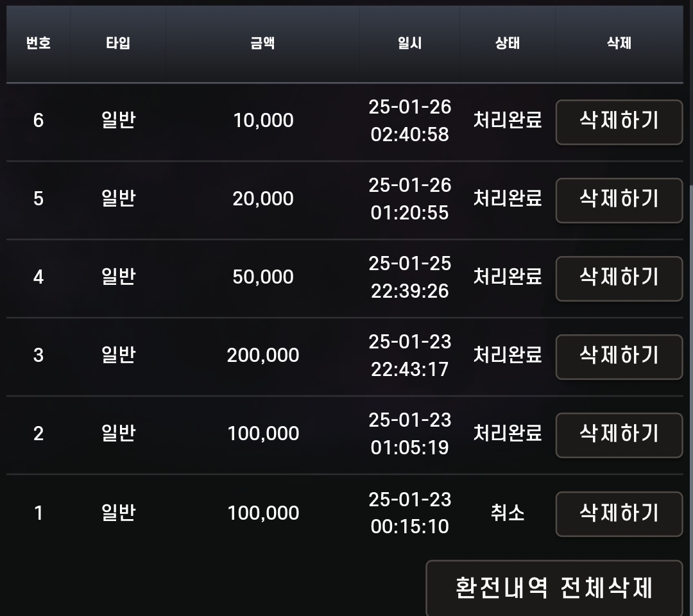The width and height of the screenshot is (693, 616).
Task: Click 처리완료 status in row 5
Action: pyautogui.click(x=508, y=198)
